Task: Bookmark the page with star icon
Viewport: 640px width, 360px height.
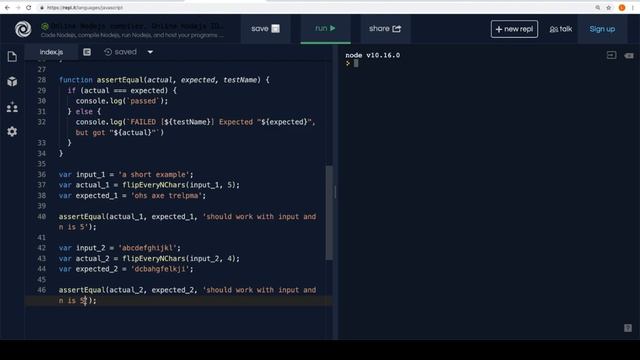Action: (x=609, y=7)
